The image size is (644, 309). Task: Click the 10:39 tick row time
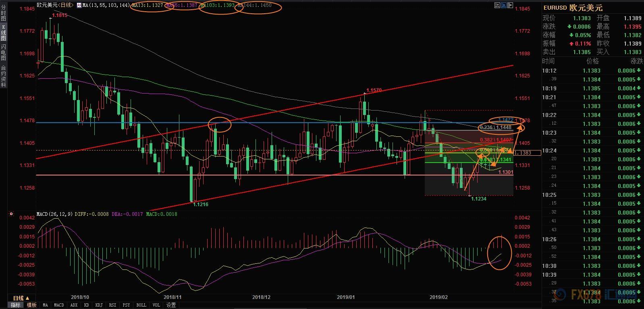coord(549,275)
